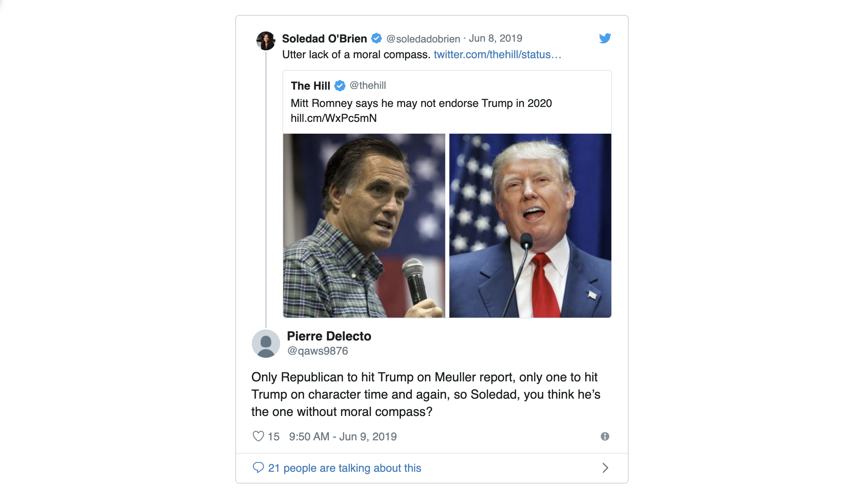The image size is (856, 504).
Task: Click the Twitter bird logo icon
Action: click(x=605, y=38)
